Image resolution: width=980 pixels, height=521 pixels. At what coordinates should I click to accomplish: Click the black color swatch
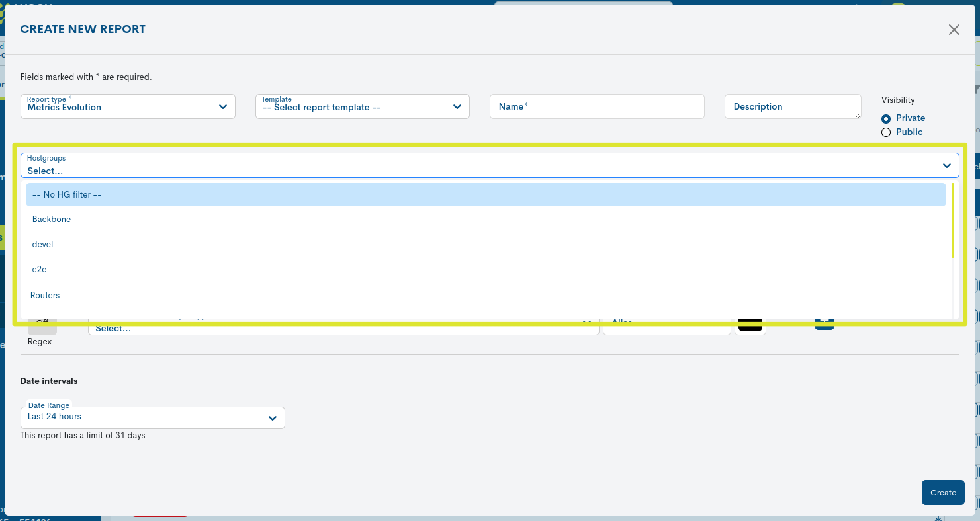[x=750, y=326]
